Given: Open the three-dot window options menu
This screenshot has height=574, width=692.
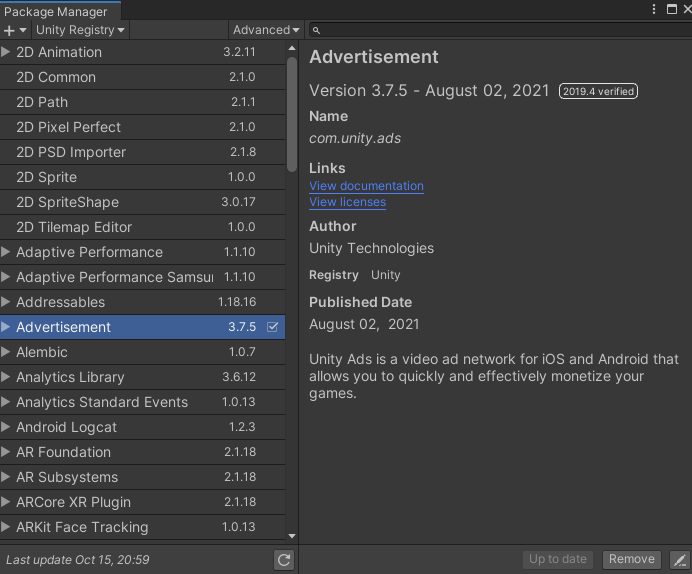Looking at the screenshot, I should coord(654,9).
